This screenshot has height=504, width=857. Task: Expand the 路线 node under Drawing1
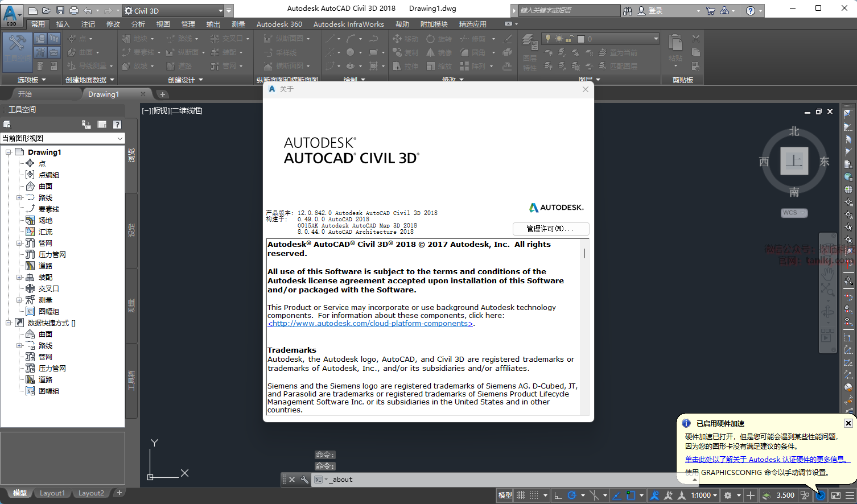[19, 197]
